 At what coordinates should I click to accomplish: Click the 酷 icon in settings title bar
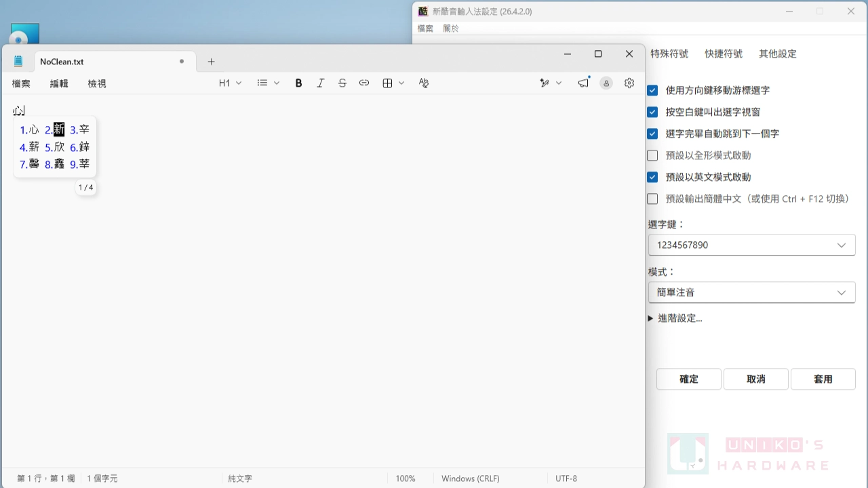(422, 12)
